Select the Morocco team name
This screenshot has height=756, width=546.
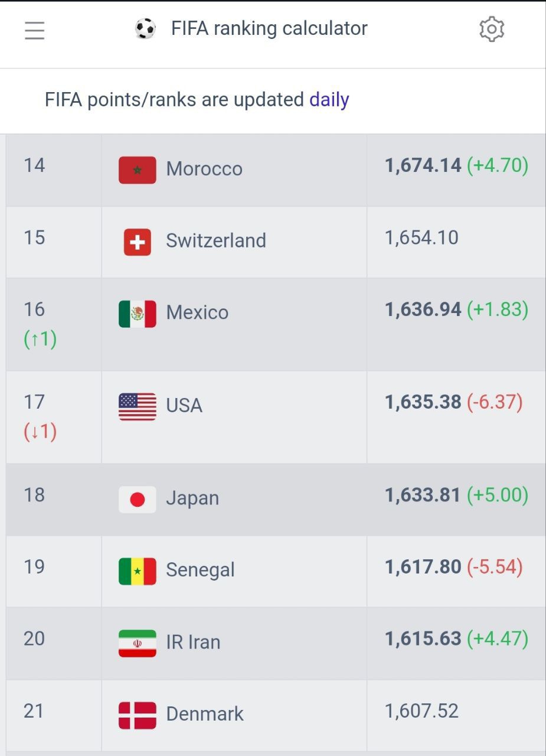[x=204, y=169]
